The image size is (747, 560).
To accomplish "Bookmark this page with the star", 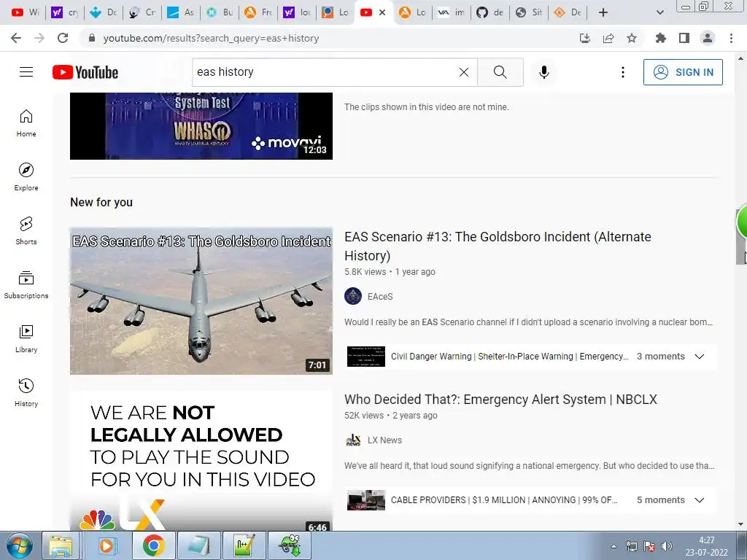I will pos(631,38).
